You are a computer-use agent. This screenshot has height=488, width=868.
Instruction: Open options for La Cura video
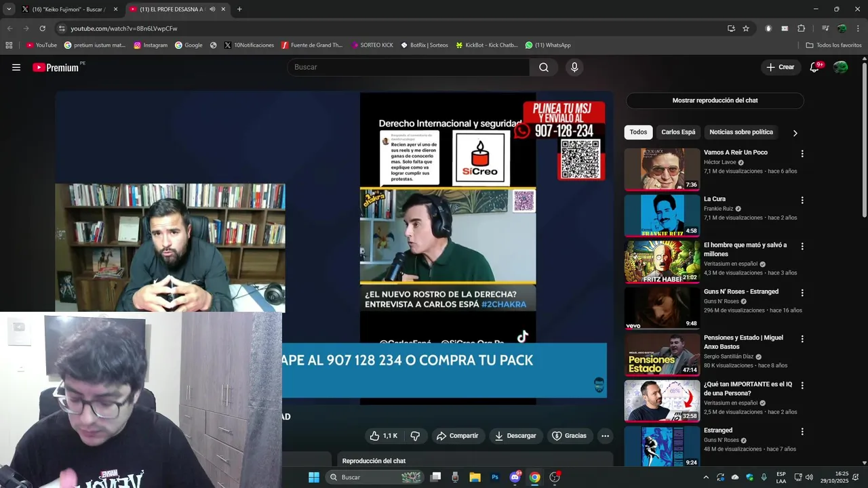(x=802, y=201)
